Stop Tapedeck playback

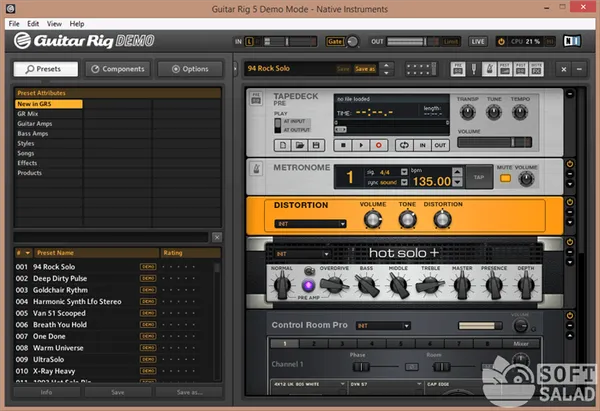(x=343, y=145)
